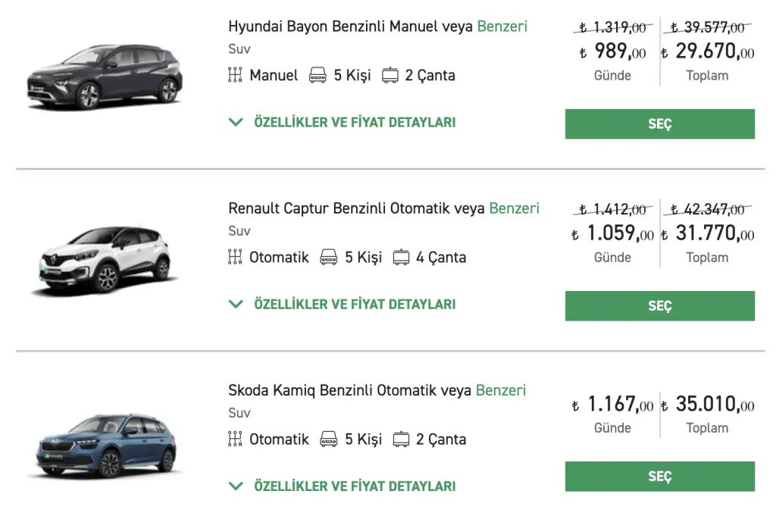Click the Hyundai Bayon car thumbnail
The height and width of the screenshot is (532, 776).
pos(105,77)
